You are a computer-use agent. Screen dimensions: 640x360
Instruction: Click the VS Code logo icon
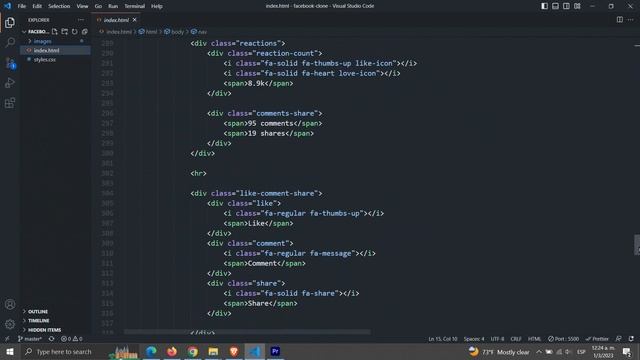click(x=8, y=6)
